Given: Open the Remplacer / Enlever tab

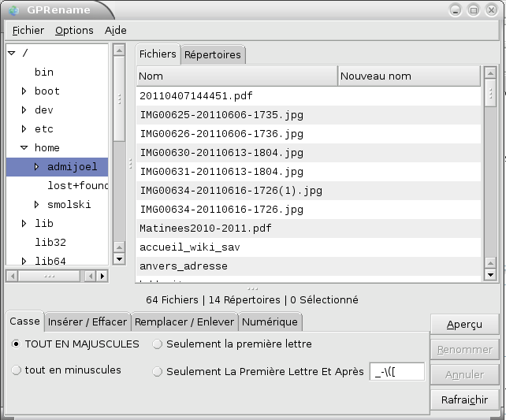Looking at the screenshot, I should tap(184, 322).
